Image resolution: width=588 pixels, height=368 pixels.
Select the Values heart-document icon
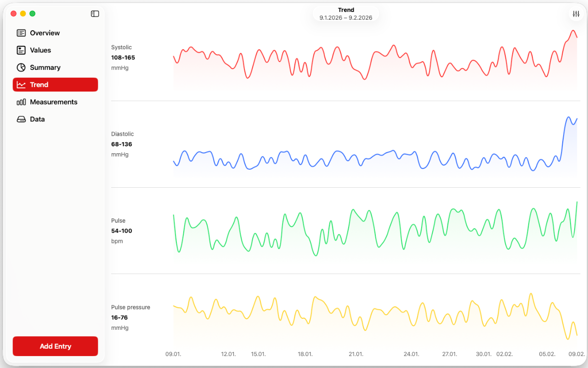click(x=20, y=50)
